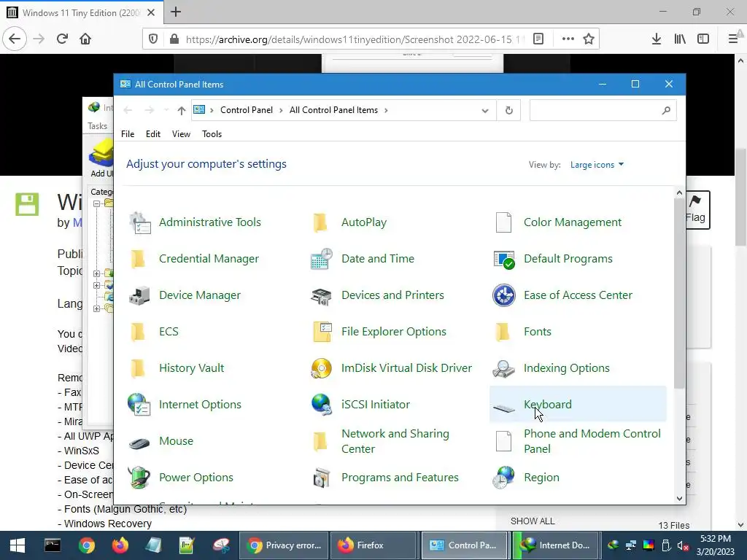Open iSCSI Initiator icon
The height and width of the screenshot is (560, 747).
coord(321,405)
